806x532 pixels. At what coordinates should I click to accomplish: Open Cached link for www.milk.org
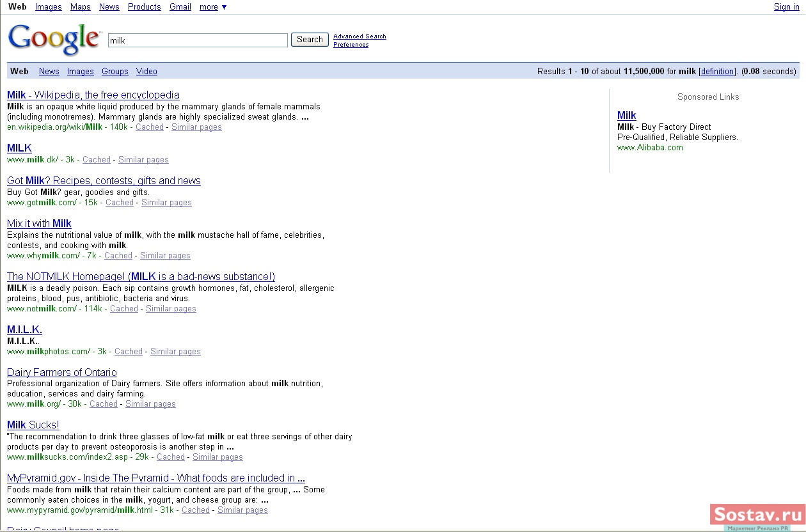[104, 404]
